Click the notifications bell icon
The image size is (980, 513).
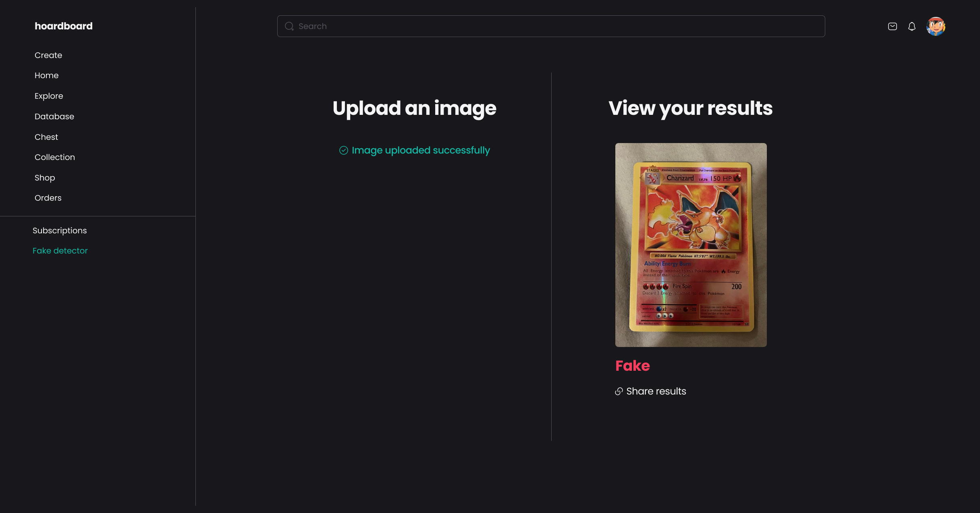tap(912, 26)
